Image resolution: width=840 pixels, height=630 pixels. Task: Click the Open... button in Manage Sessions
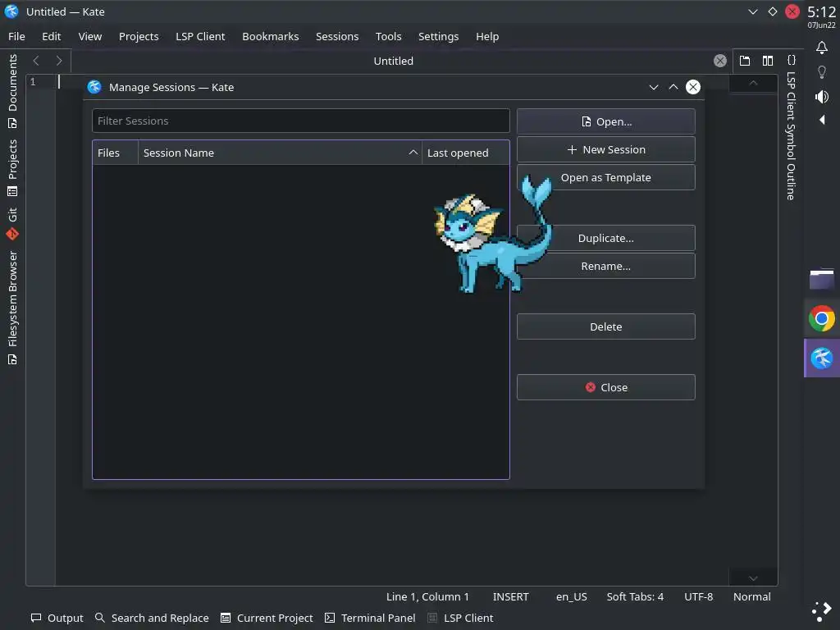tap(606, 121)
